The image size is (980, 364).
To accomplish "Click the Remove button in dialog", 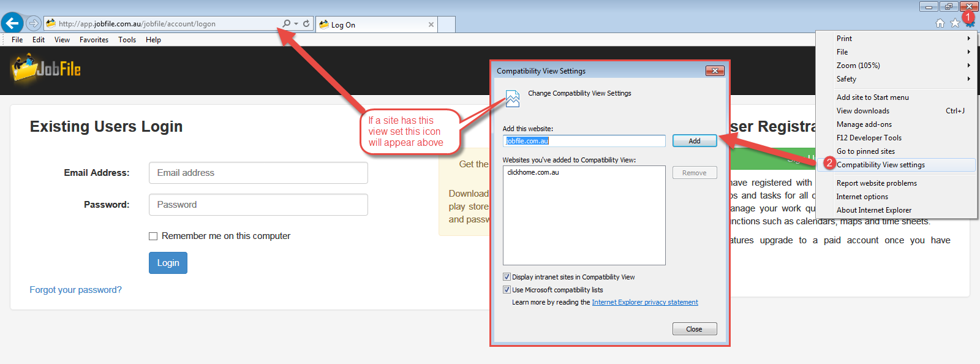I will [695, 173].
